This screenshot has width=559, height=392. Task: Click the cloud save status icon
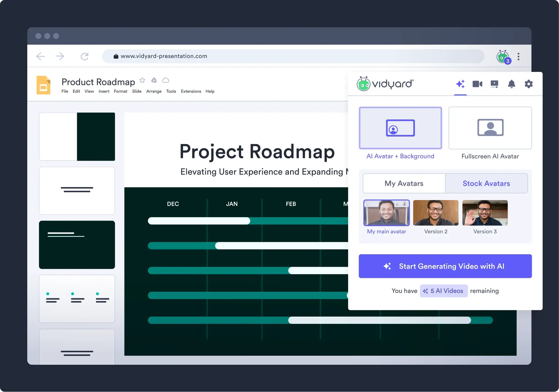click(165, 80)
